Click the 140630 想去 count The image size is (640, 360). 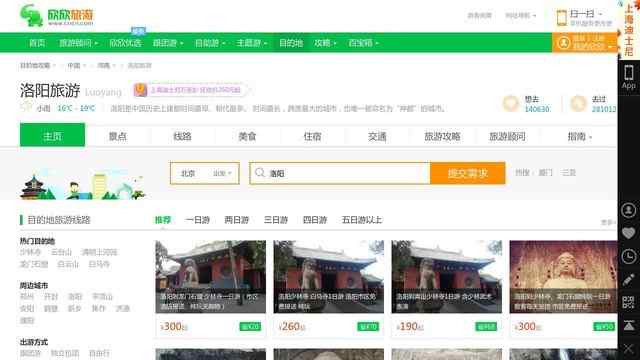click(x=537, y=109)
